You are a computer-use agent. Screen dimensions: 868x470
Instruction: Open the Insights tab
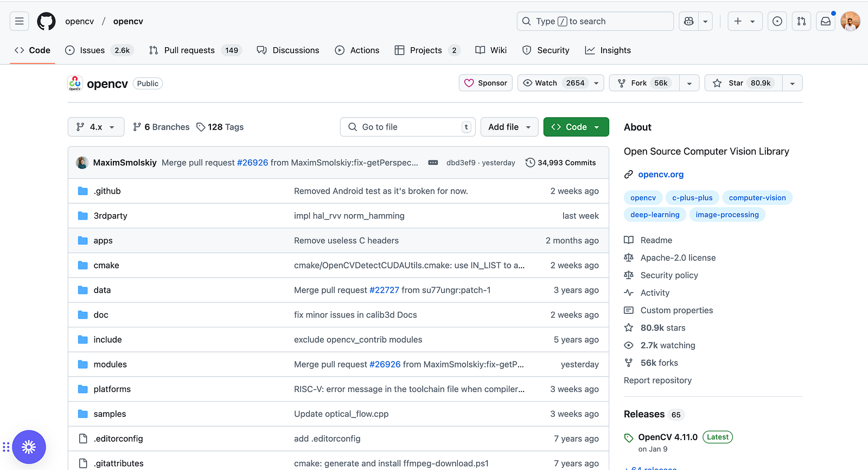click(x=608, y=50)
